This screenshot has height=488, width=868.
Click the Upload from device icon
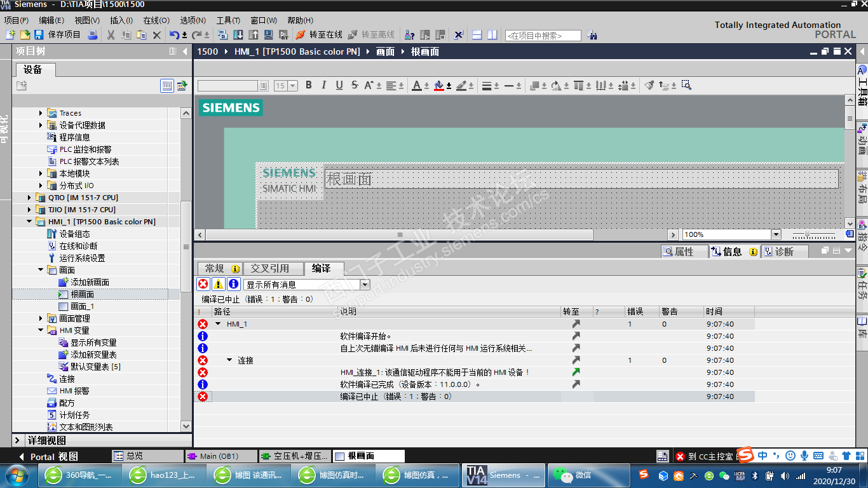point(253,35)
